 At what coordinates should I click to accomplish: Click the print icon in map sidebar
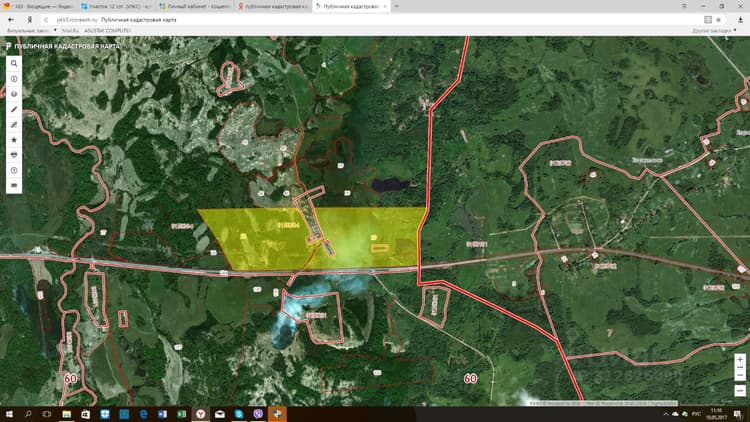tap(14, 155)
